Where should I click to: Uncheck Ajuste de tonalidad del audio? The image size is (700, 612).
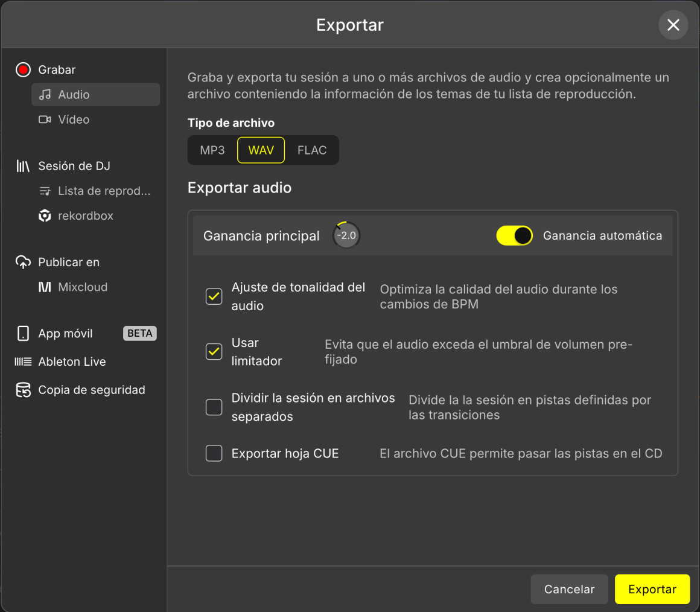click(x=214, y=296)
